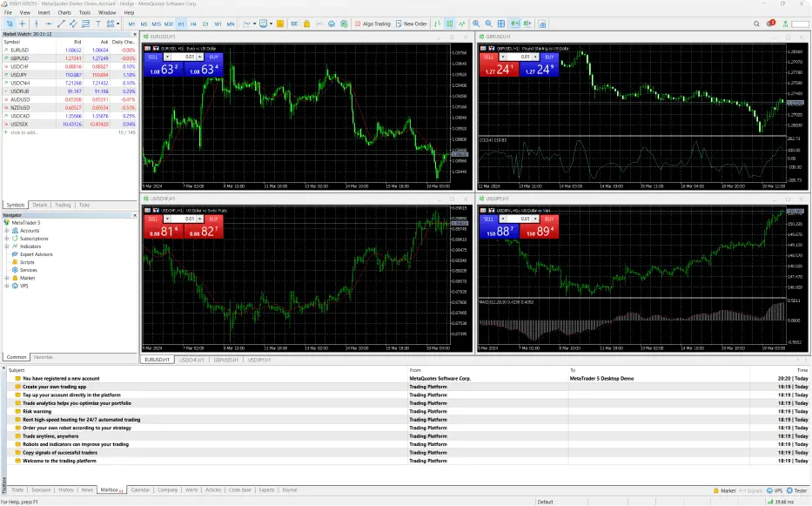Viewport: 812px width, 506px height.
Task: Click BUY on the EURUSD chart panel
Action: pos(215,57)
